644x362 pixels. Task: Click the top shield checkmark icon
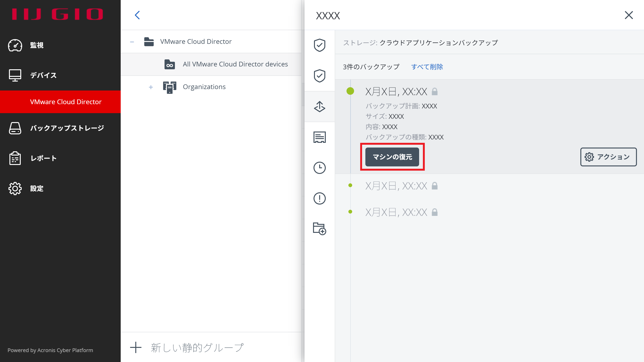(319, 45)
